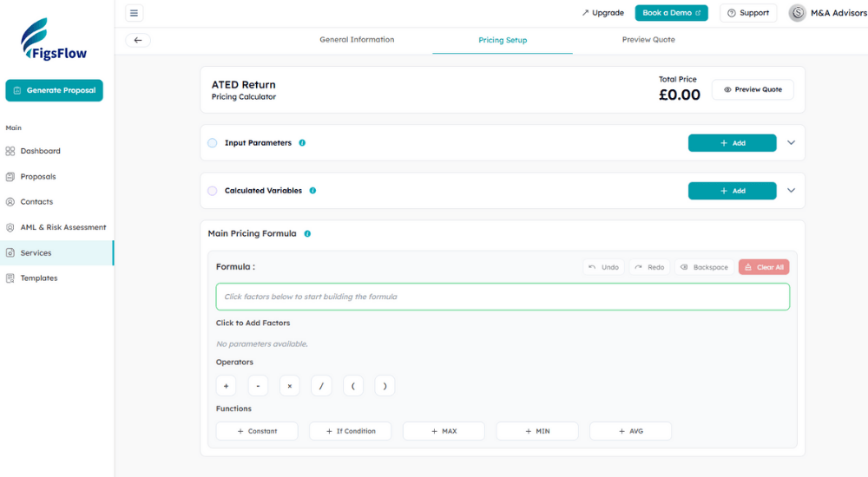Show info for Input Parameters
Viewport: 868px width, 477px height.
tap(302, 143)
